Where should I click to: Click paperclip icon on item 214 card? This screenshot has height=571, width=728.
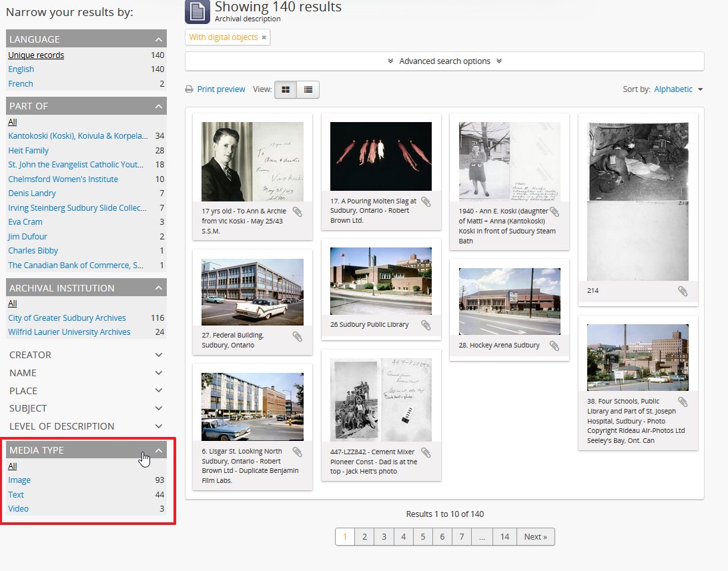tap(683, 291)
